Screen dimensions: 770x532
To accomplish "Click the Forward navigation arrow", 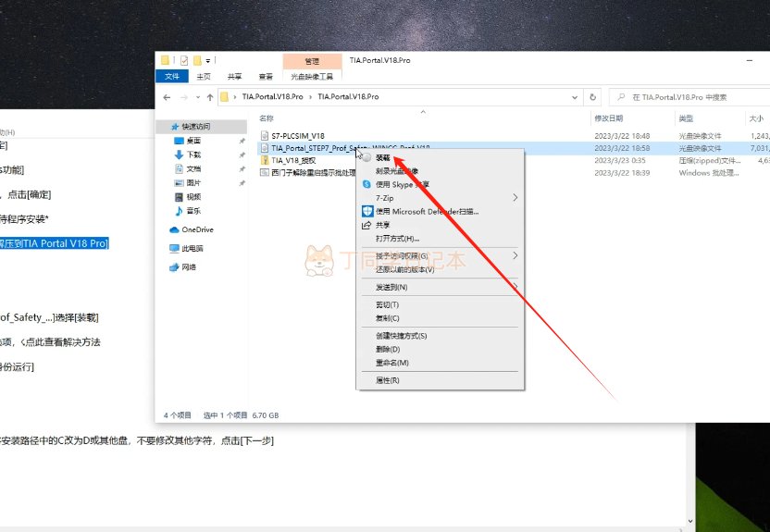I will (x=184, y=97).
